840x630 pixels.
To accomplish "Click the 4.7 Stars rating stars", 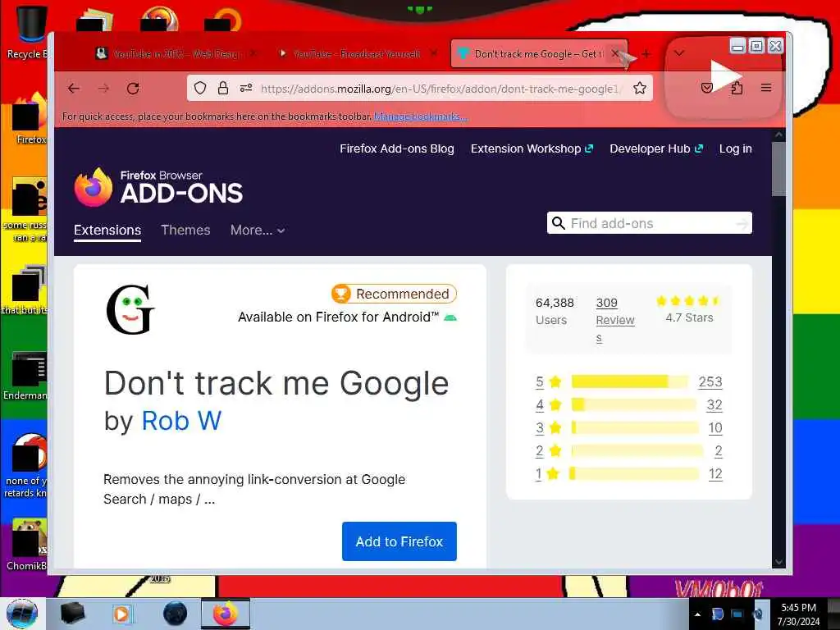I will (x=688, y=300).
